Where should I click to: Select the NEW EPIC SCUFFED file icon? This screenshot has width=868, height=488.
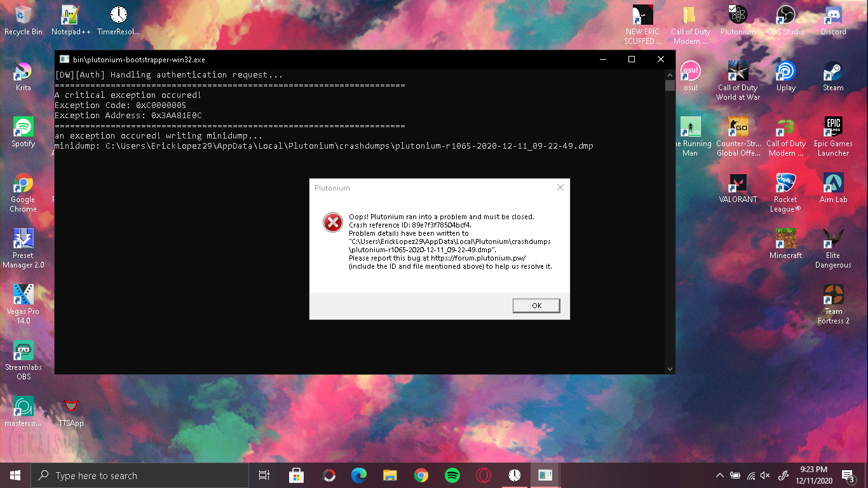(x=643, y=25)
